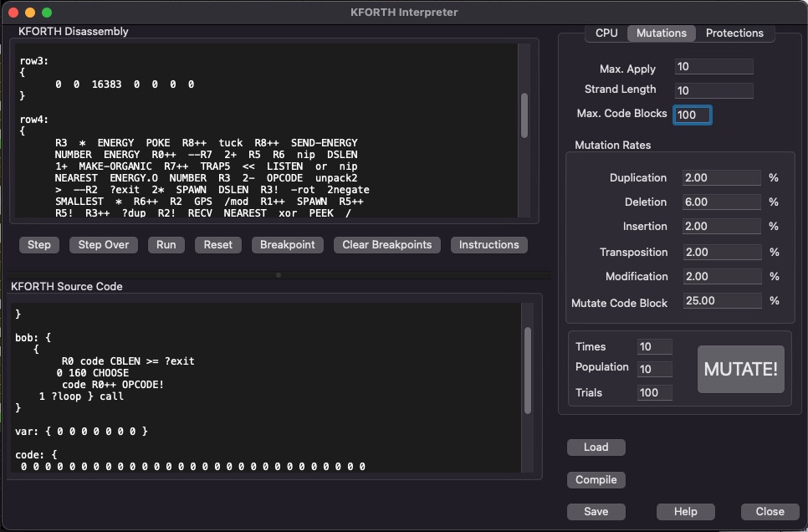Screen dimensions: 808x532
Task: Clear Breakpoints in disassembly
Action: (x=387, y=245)
